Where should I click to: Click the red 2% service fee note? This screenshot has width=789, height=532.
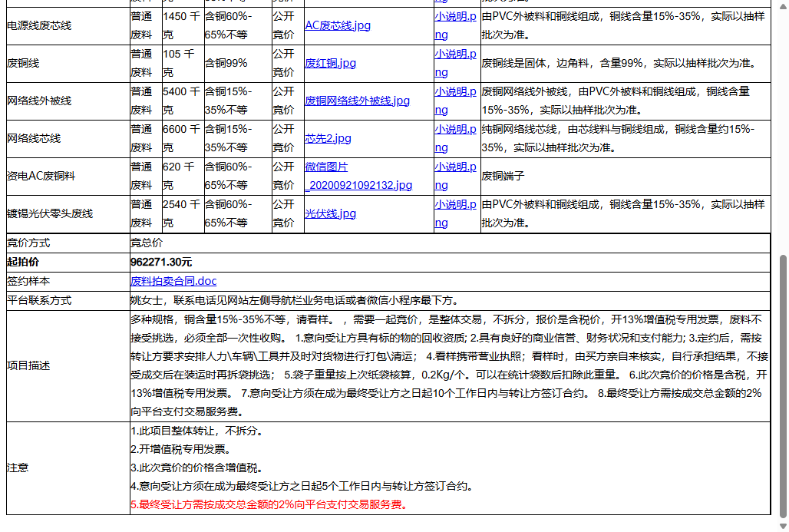click(x=269, y=505)
